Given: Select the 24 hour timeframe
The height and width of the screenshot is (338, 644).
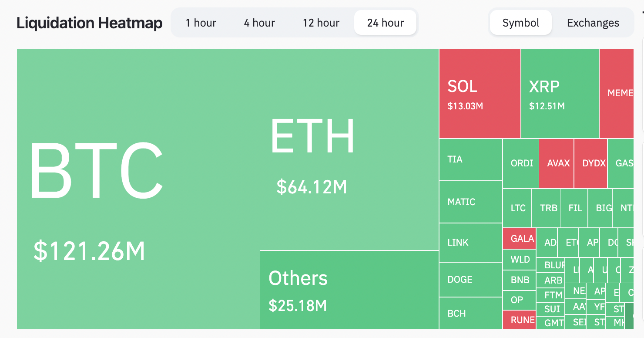Looking at the screenshot, I should (x=386, y=23).
